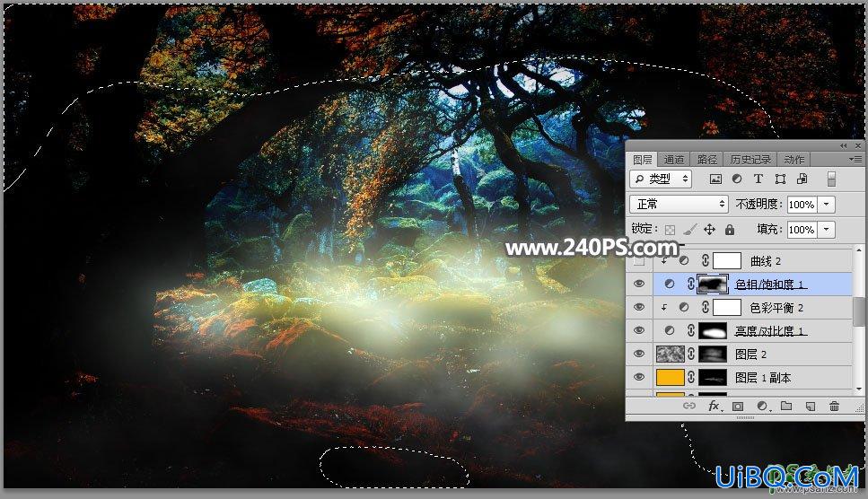This screenshot has width=868, height=499.
Task: Open the 填充 fill slider arrow
Action: click(827, 230)
